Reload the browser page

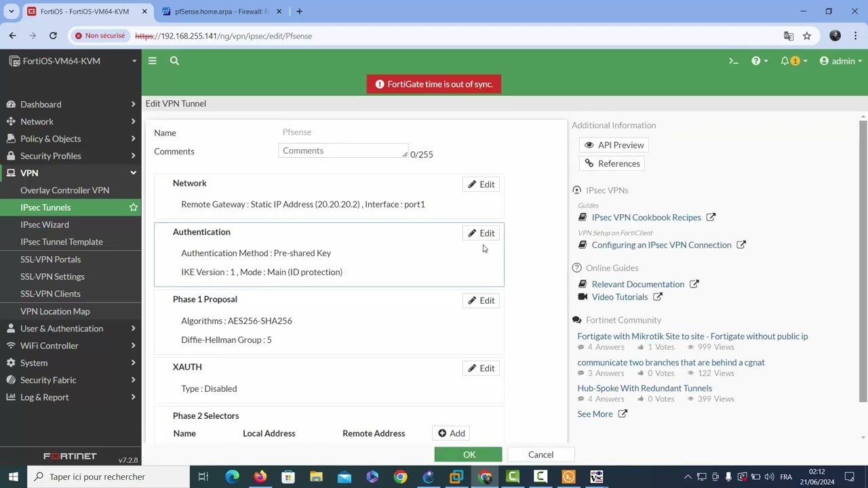[53, 36]
